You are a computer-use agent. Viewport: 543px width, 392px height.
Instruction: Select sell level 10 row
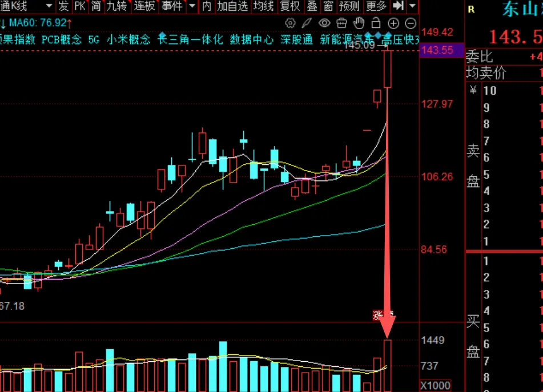coord(513,91)
